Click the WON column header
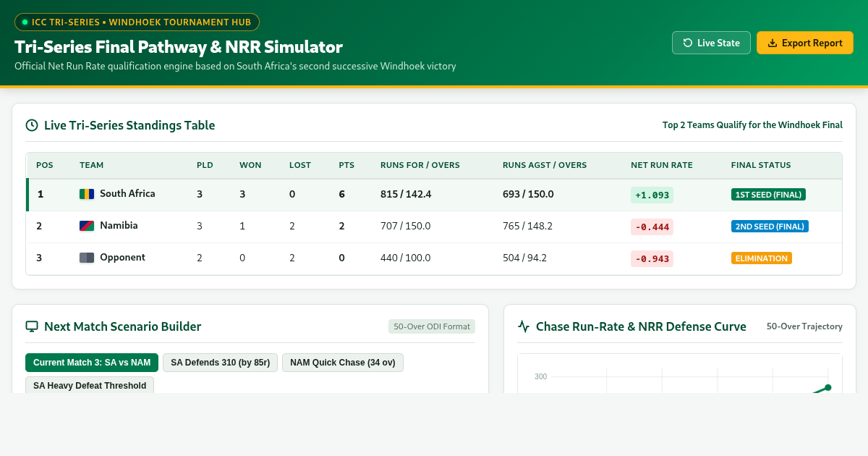This screenshot has height=456, width=868. 250,165
